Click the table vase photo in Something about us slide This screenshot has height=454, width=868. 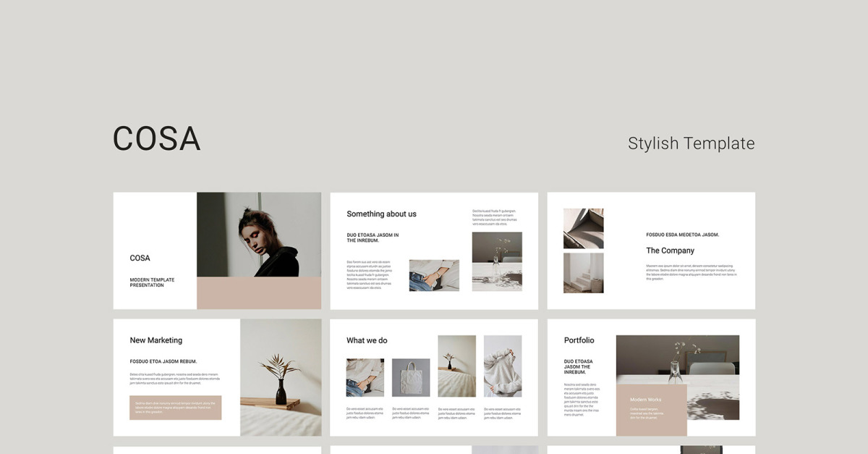click(497, 261)
